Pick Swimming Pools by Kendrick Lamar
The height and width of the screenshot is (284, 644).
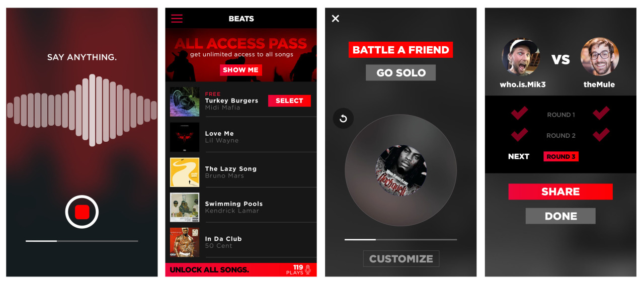pos(241,207)
